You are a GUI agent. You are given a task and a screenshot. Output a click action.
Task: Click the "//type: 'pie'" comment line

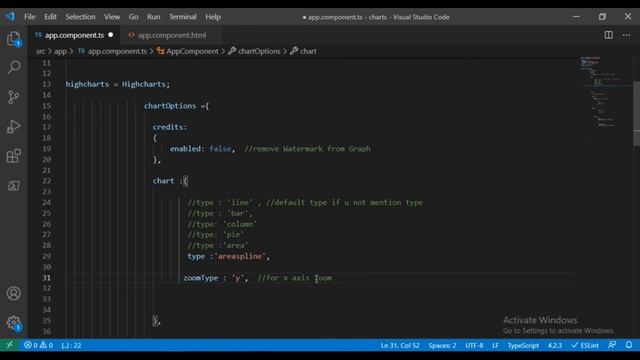pyautogui.click(x=216, y=235)
